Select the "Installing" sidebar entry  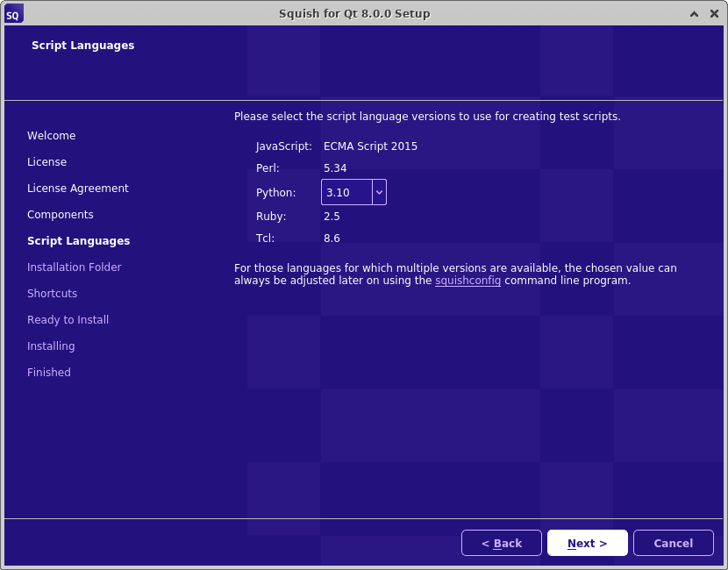(x=51, y=346)
